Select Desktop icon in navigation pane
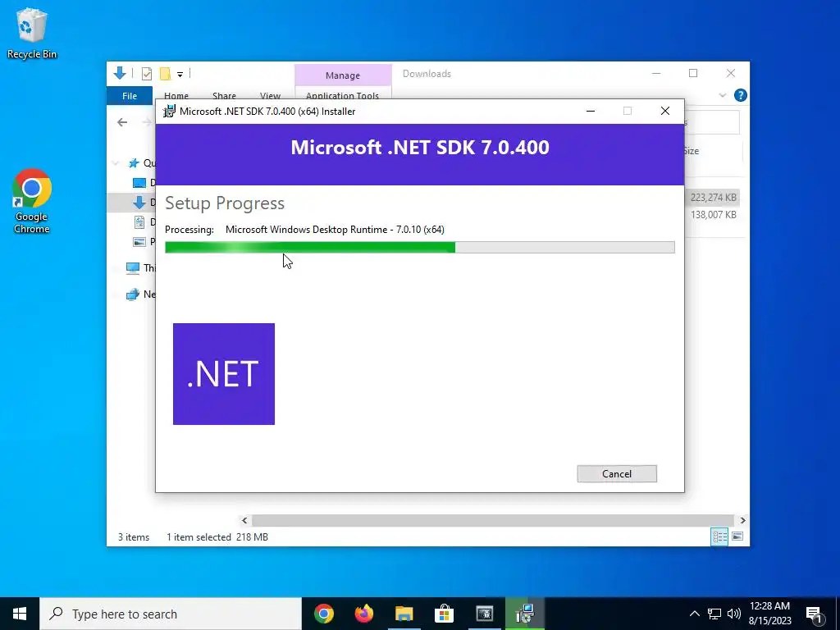The height and width of the screenshot is (630, 840). (x=139, y=183)
